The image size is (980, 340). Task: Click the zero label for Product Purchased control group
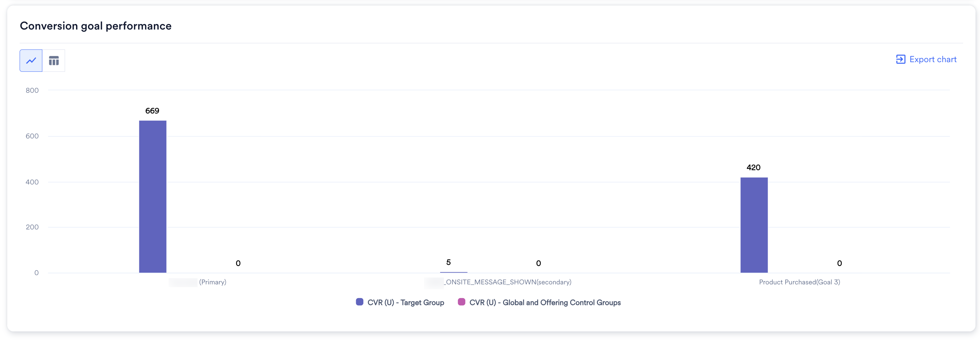point(839,263)
